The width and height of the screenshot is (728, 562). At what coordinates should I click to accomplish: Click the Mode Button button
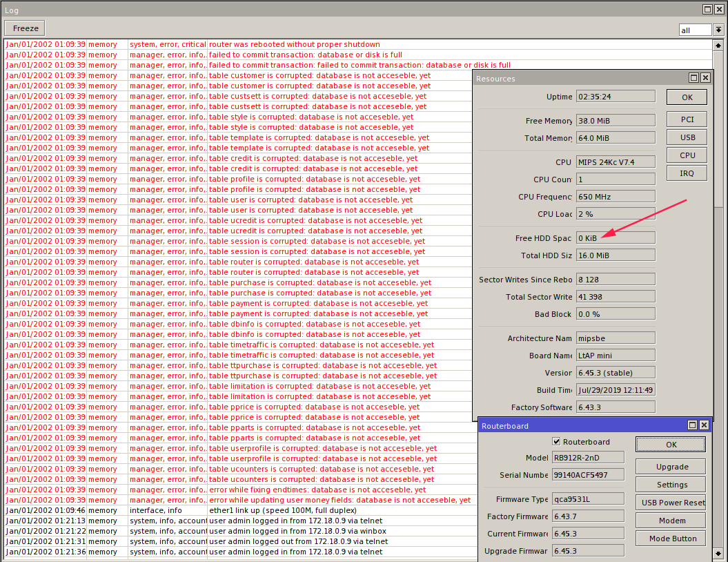point(671,539)
